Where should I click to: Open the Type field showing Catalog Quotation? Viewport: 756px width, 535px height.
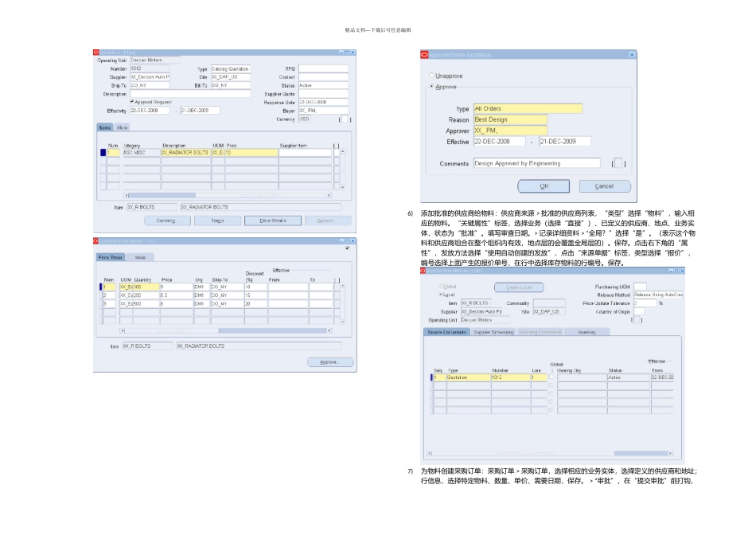click(x=231, y=69)
